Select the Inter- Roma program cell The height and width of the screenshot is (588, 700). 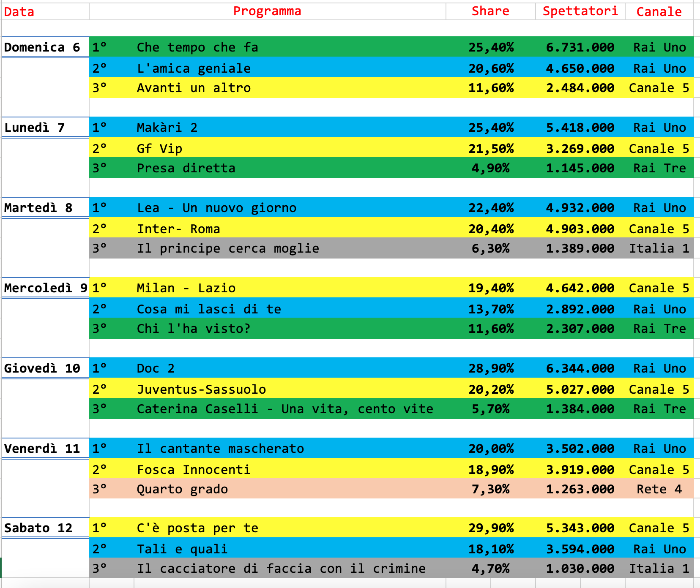178,229
